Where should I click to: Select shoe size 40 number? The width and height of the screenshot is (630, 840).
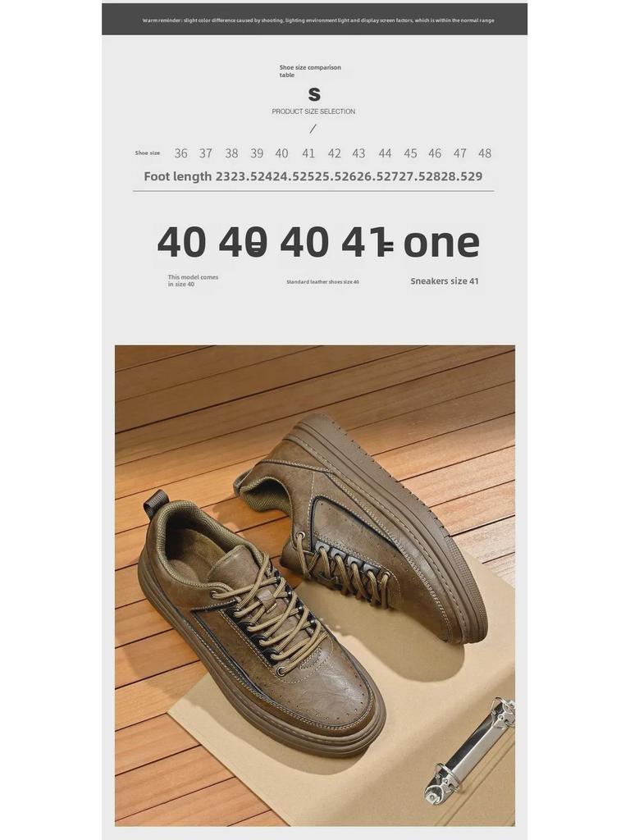pos(282,153)
